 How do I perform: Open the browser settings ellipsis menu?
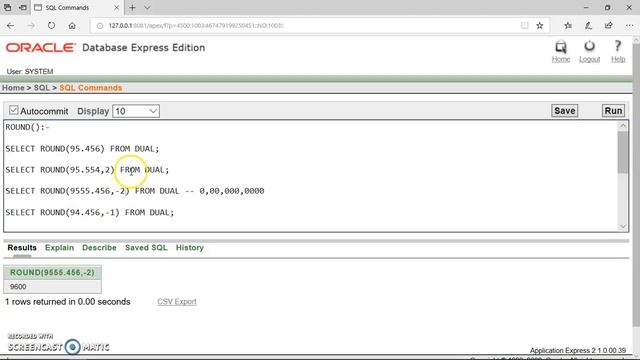pos(629,26)
